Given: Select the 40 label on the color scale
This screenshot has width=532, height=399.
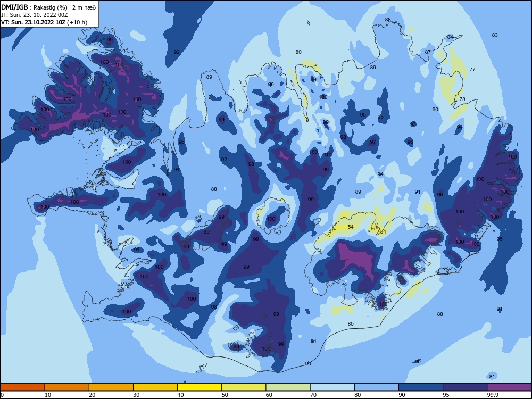Looking at the screenshot, I should pos(181,395).
